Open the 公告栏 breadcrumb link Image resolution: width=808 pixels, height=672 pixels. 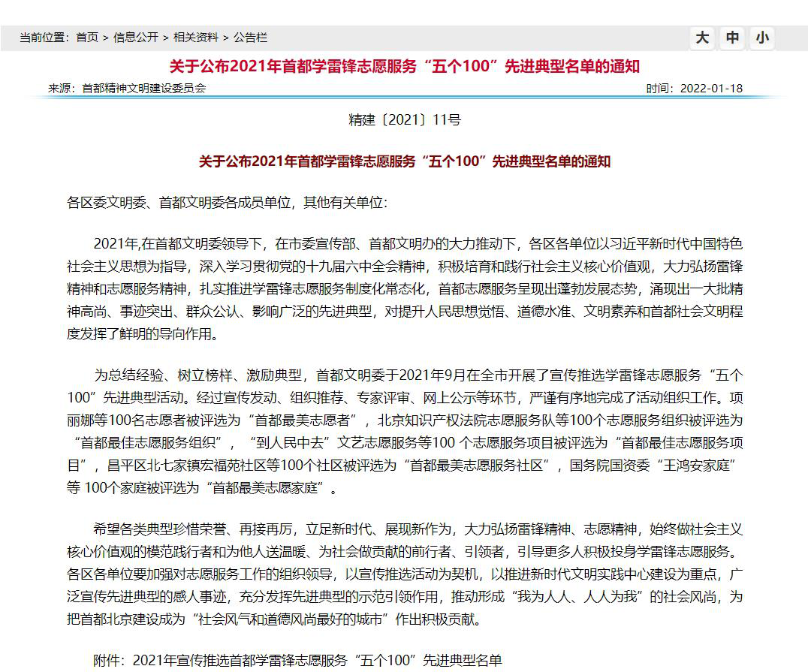coord(250,38)
